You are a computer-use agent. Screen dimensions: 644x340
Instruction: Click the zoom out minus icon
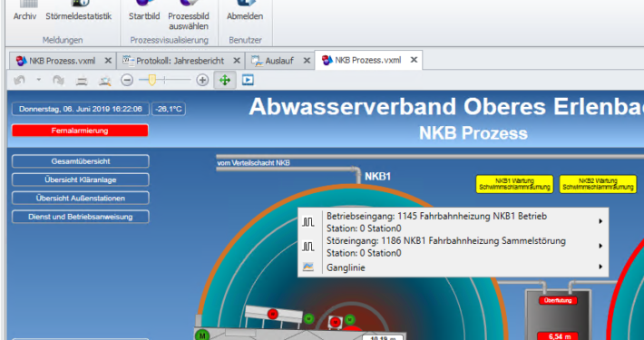(127, 80)
